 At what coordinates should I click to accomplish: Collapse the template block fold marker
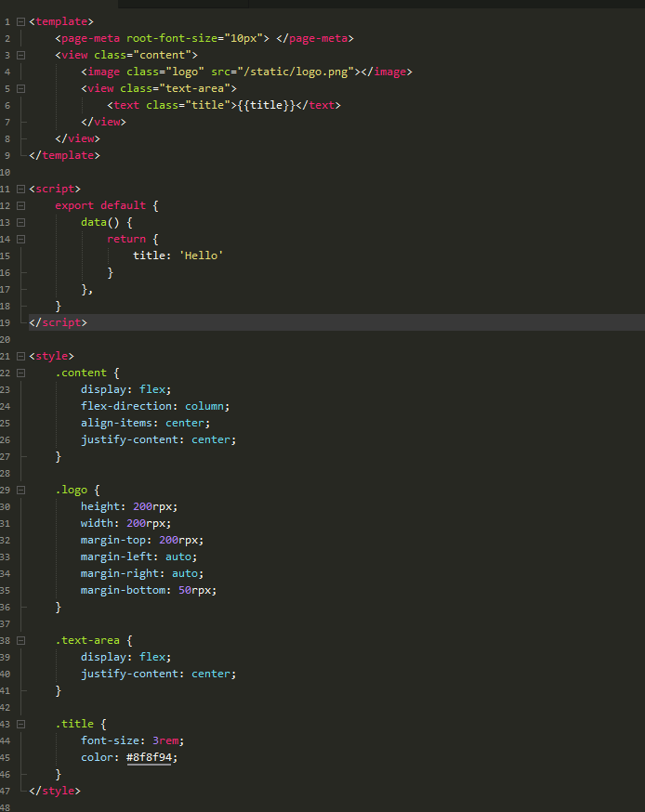[20, 21]
